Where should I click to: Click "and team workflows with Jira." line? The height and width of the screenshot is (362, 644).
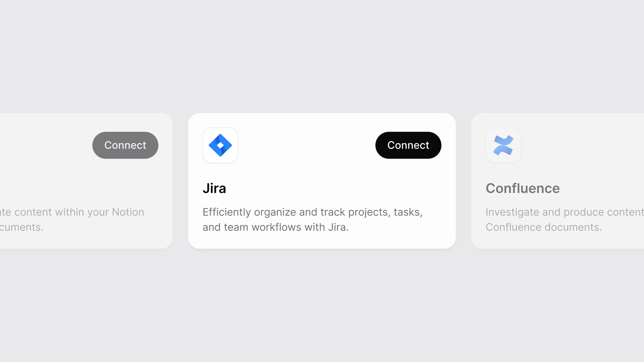tap(275, 227)
